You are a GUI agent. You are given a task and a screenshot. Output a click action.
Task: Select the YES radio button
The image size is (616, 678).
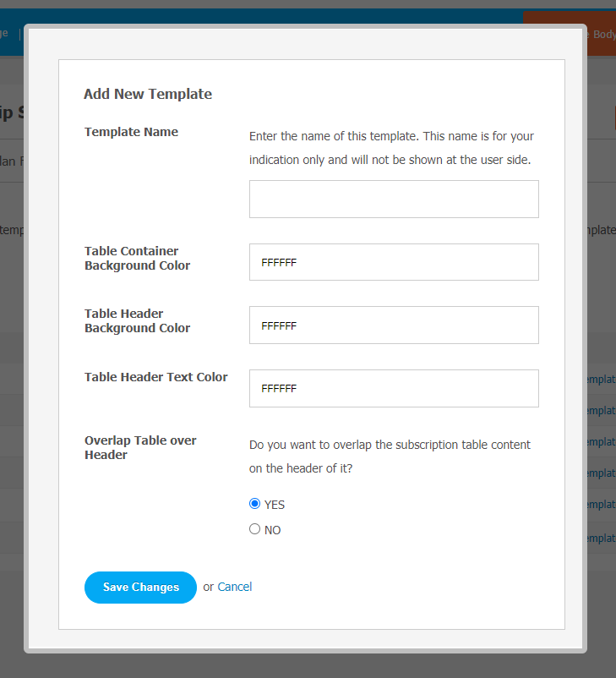point(254,504)
